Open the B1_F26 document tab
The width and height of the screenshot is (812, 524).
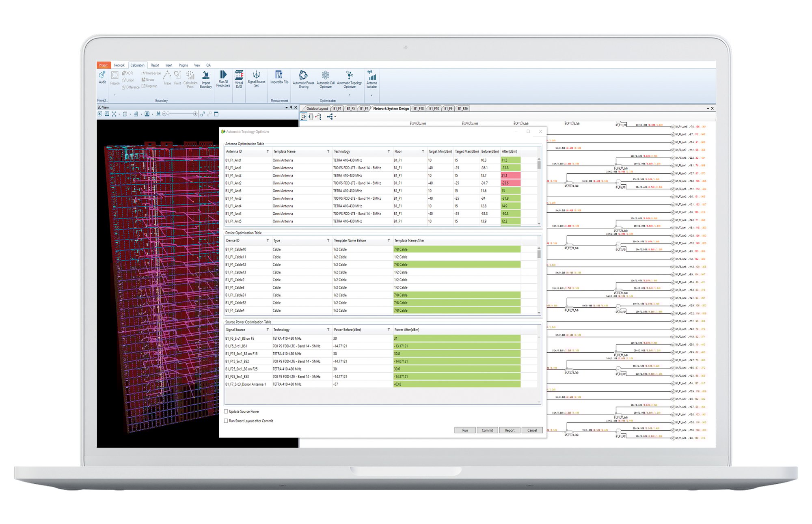pyautogui.click(x=462, y=109)
